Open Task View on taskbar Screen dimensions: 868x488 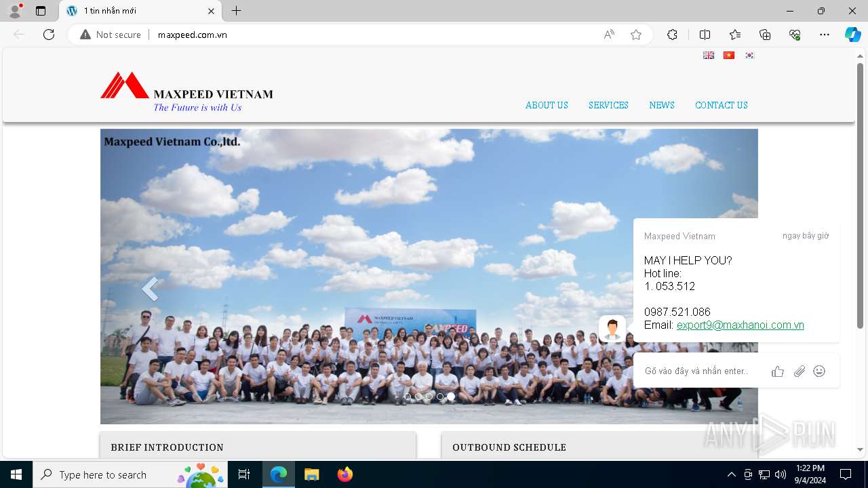(x=244, y=474)
